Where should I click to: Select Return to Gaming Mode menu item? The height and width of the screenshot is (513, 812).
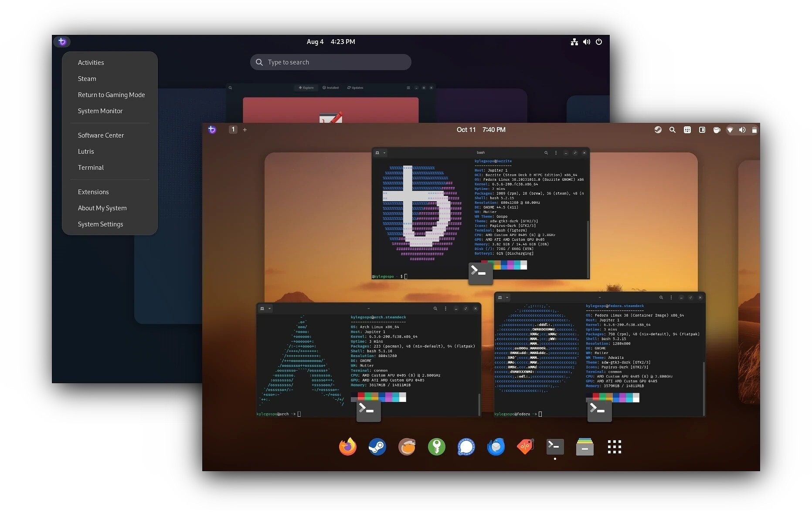click(111, 95)
